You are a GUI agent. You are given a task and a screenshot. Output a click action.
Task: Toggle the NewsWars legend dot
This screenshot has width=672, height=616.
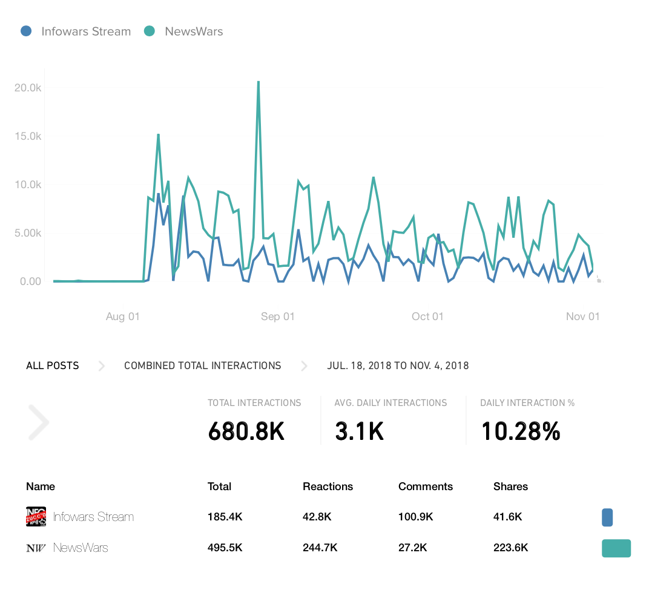tap(149, 31)
